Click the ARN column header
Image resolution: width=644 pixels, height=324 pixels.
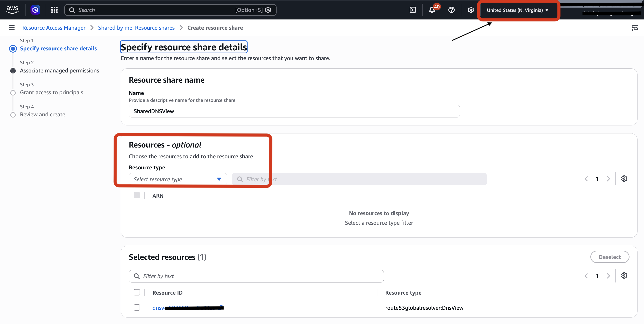click(158, 196)
